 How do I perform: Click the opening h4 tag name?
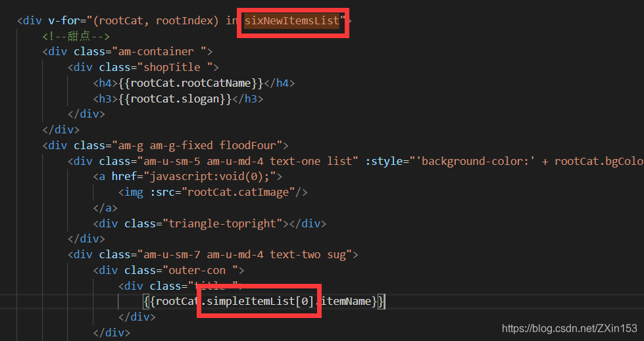click(105, 83)
